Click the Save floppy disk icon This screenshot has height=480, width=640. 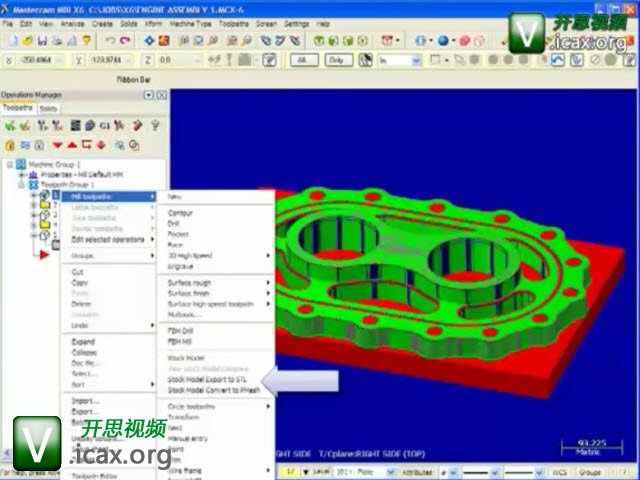tap(42, 40)
